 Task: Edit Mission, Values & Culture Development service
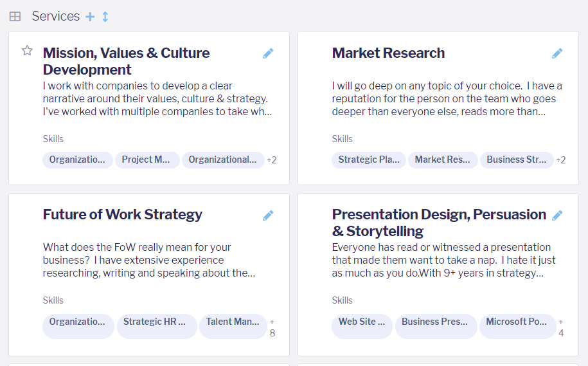click(268, 53)
